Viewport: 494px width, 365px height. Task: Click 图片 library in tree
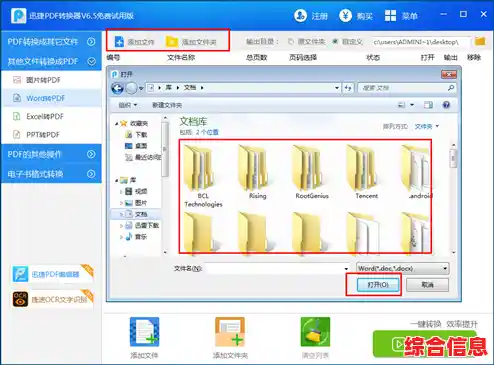(136, 203)
